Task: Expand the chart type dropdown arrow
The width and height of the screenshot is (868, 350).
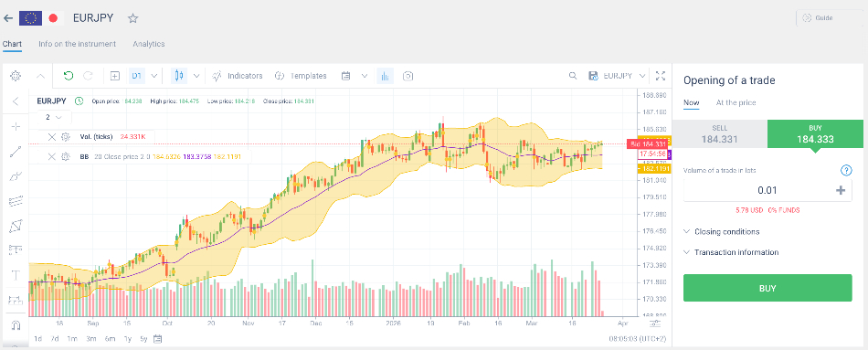Action: coord(196,76)
